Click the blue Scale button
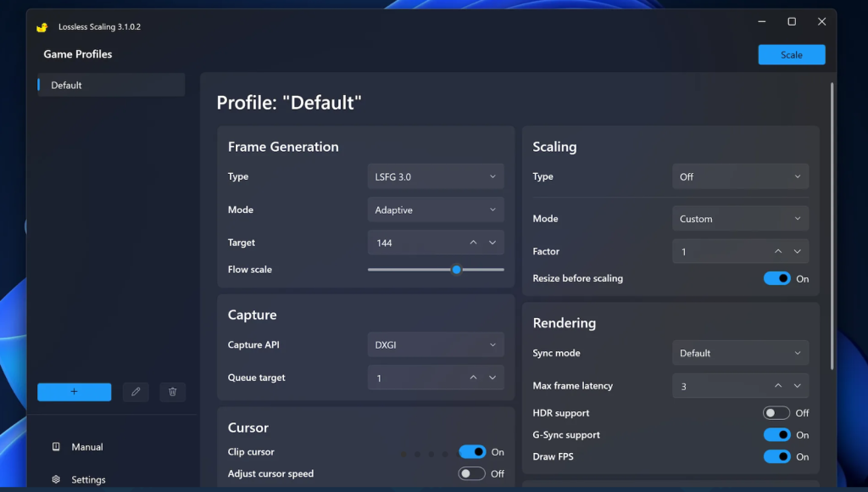 click(x=792, y=55)
